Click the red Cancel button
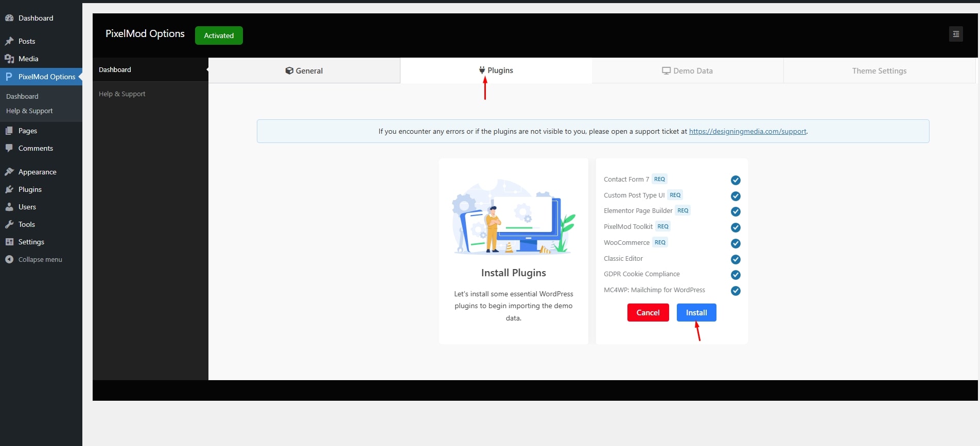The width and height of the screenshot is (980, 446). coord(648,312)
